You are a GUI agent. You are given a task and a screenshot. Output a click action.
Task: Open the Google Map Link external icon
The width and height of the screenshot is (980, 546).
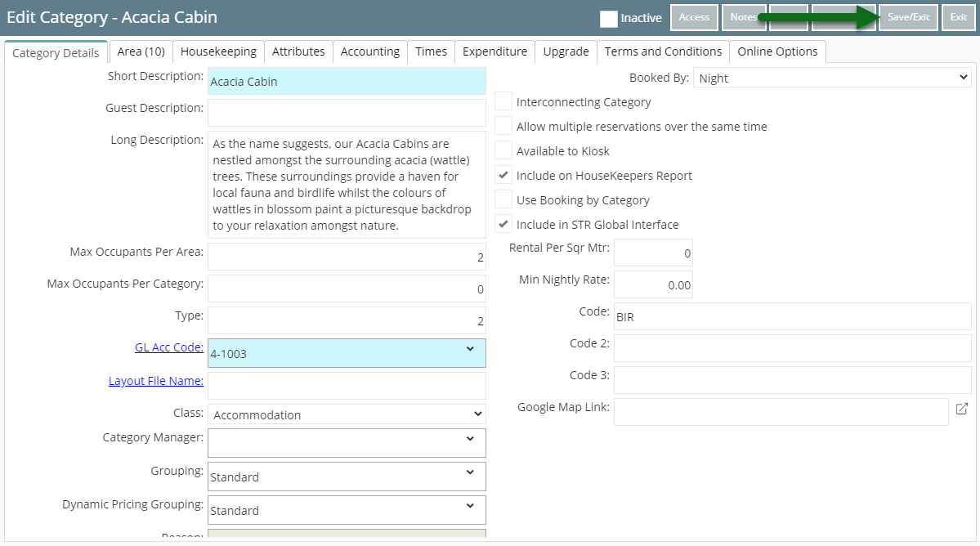point(961,409)
